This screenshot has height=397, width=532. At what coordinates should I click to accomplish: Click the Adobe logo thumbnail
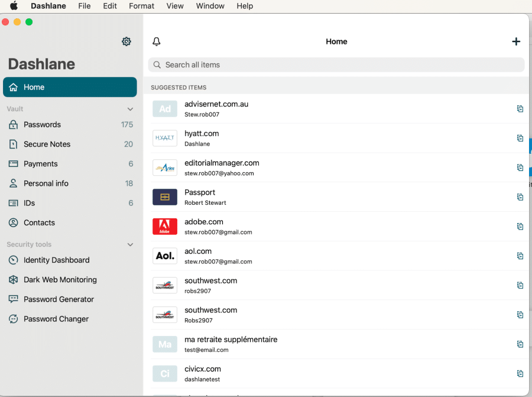[165, 227]
